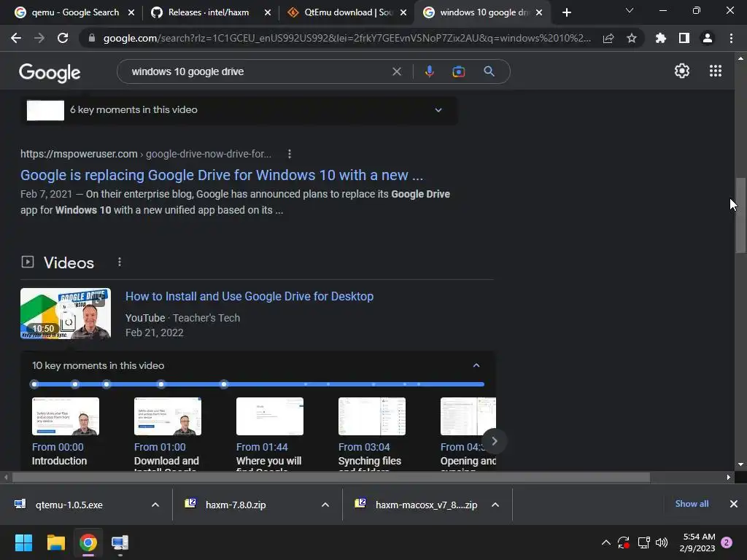Open Google quick settings gear

click(x=682, y=71)
